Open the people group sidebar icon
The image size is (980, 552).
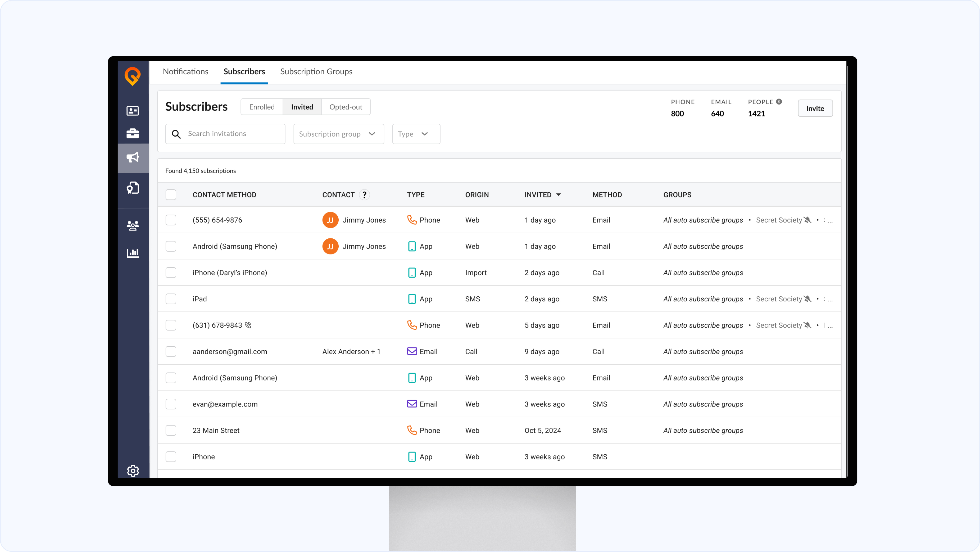point(132,226)
